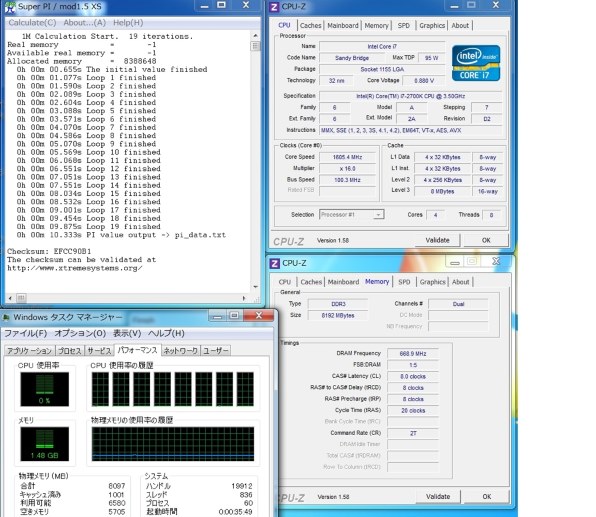Switch to Memory tab in upper CPU-Z window
Image resolution: width=596 pixels, height=517 pixels.
[376, 25]
